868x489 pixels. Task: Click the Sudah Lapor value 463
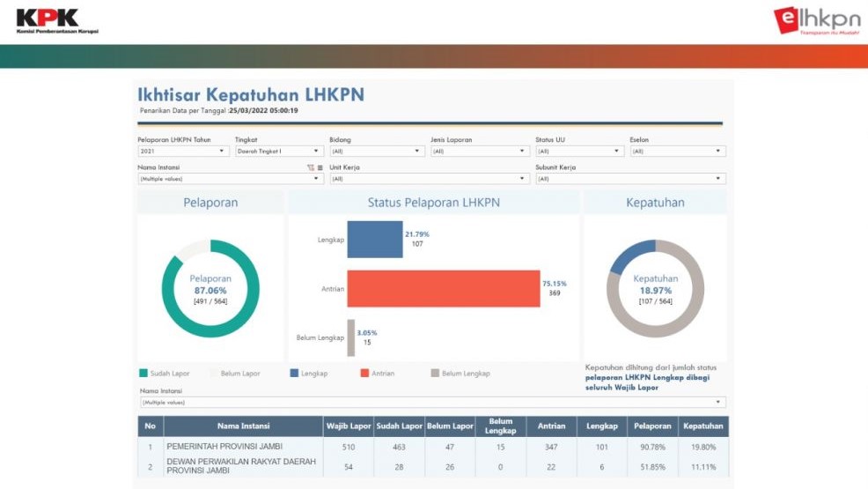point(399,447)
